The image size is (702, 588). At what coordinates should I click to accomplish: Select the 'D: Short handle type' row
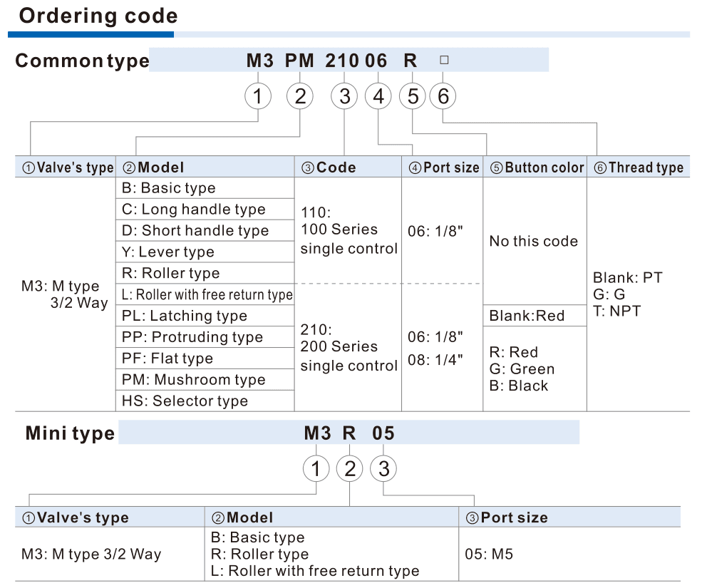click(205, 231)
